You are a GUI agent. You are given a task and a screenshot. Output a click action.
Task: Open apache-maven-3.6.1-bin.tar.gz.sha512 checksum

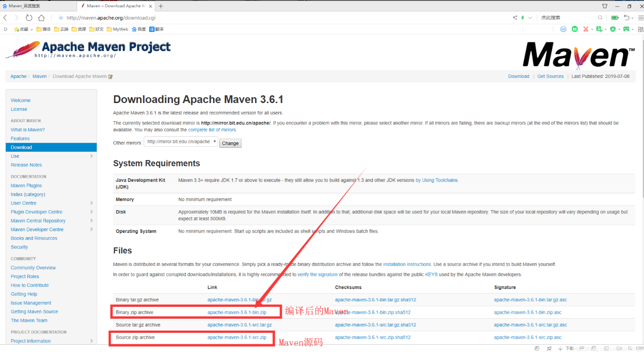[x=375, y=300]
